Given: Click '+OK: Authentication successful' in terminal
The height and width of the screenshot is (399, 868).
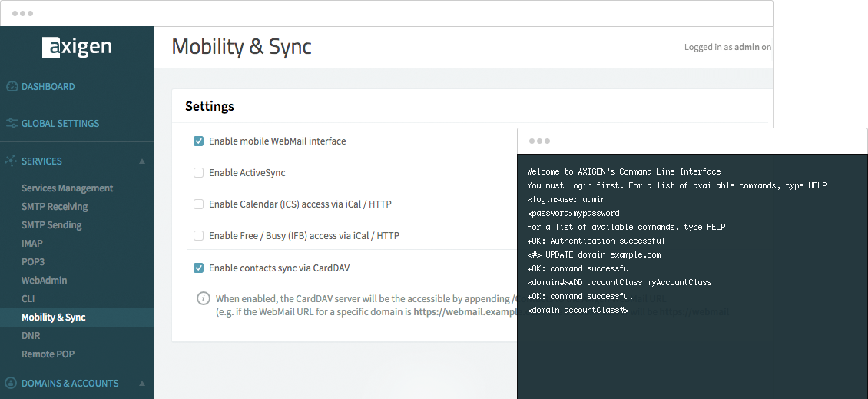Looking at the screenshot, I should (596, 241).
